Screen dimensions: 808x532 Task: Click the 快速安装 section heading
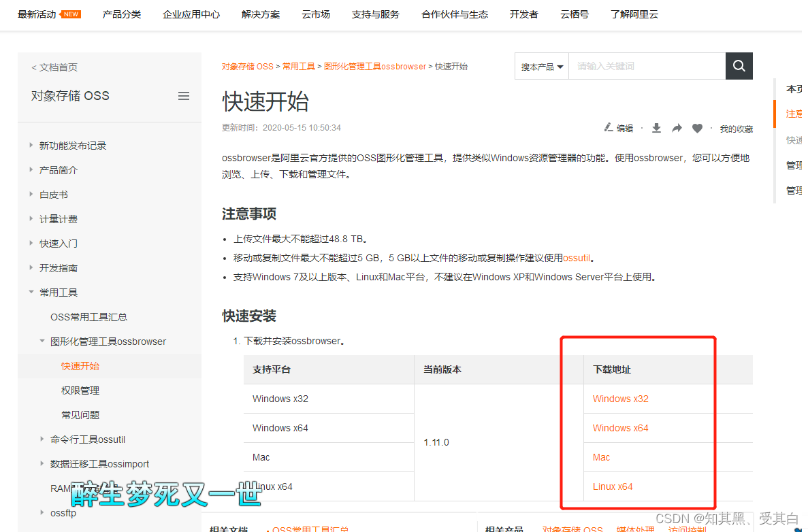(249, 316)
